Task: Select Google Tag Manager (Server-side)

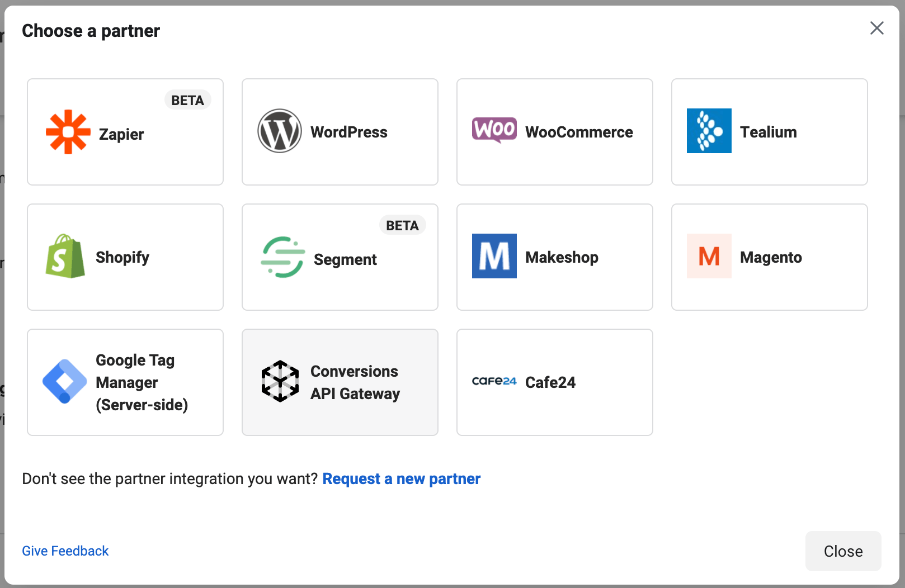Action: click(x=124, y=382)
